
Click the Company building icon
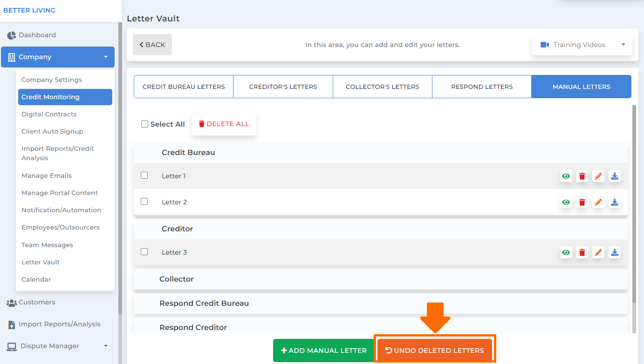coord(12,57)
